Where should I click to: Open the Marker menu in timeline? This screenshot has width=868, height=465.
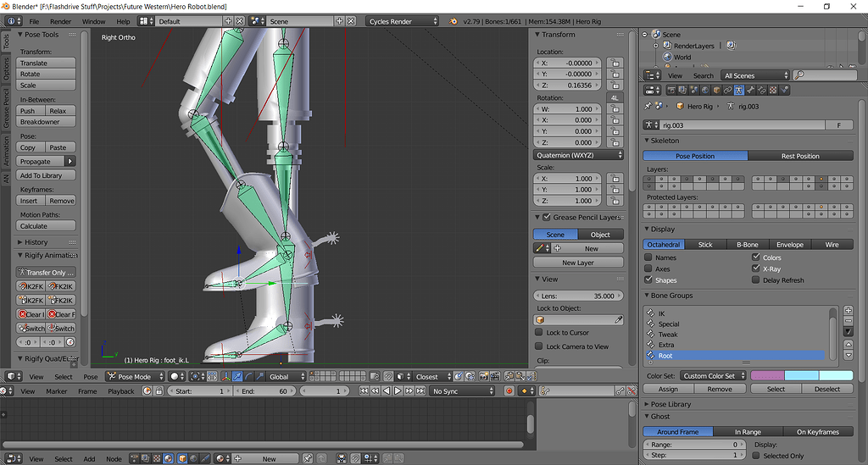pyautogui.click(x=57, y=391)
